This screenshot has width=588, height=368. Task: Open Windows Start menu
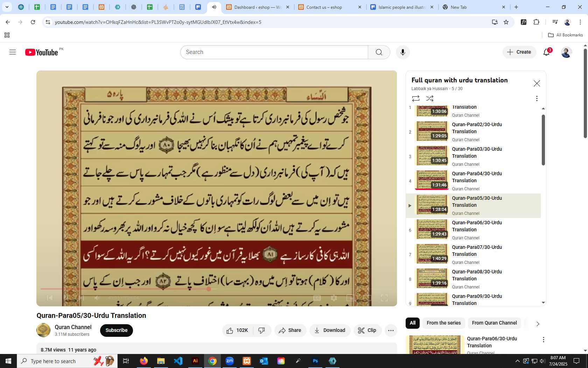pos(8,361)
